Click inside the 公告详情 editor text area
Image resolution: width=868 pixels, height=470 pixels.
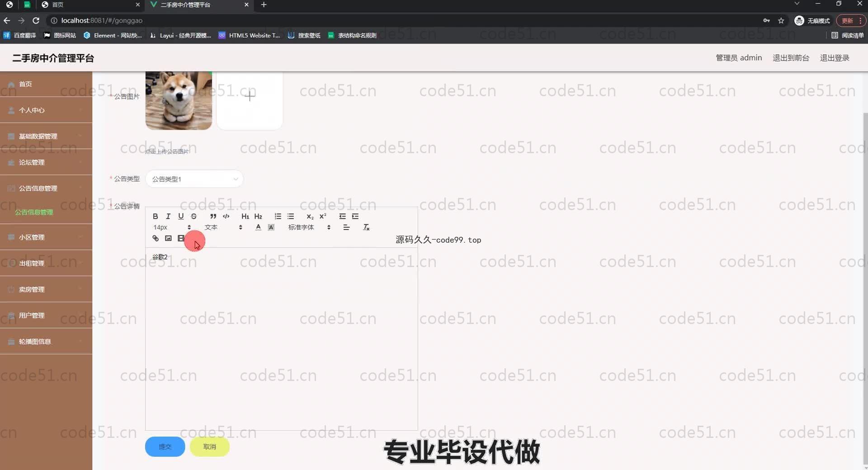click(281, 339)
